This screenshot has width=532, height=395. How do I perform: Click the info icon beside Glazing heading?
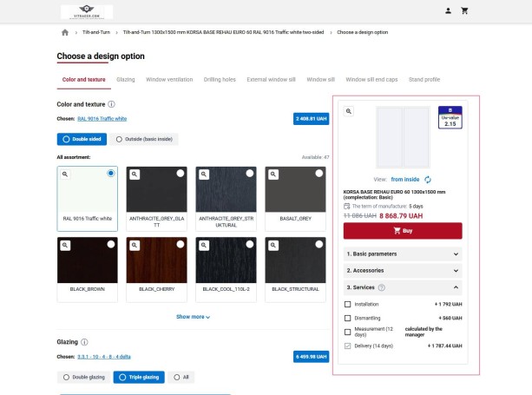coord(84,342)
